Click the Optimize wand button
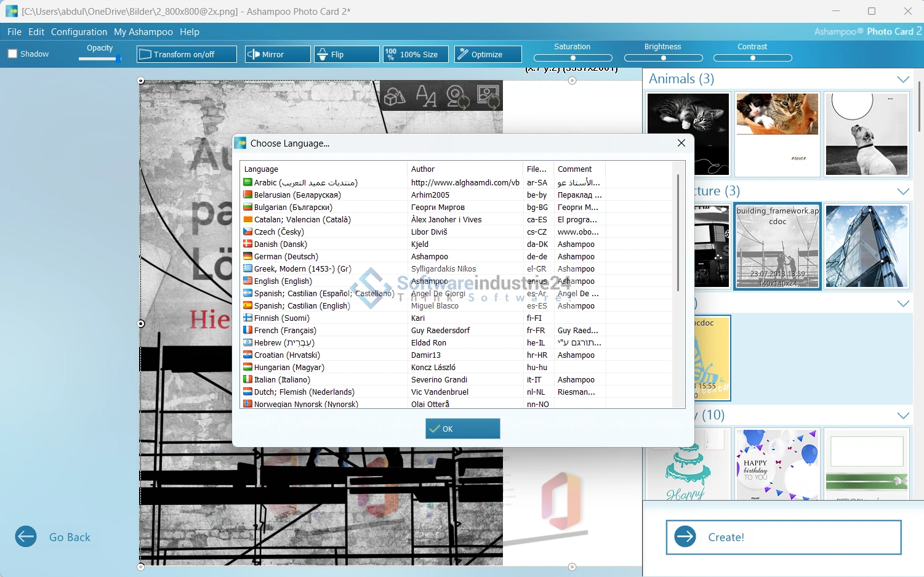Screen dimensions: 924x577 [488, 54]
